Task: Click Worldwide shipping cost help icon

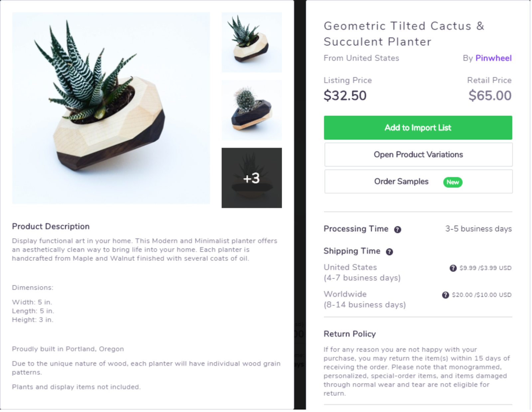Action: pyautogui.click(x=446, y=295)
